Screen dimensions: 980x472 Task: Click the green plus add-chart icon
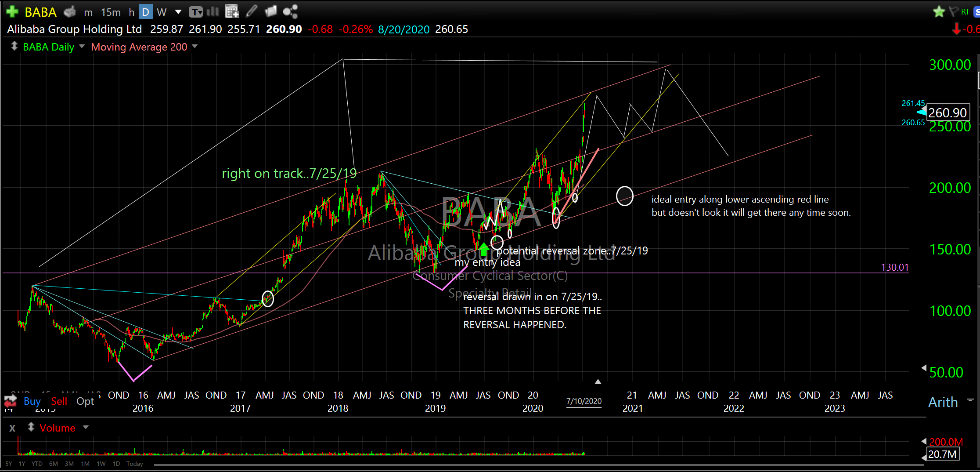click(x=12, y=12)
